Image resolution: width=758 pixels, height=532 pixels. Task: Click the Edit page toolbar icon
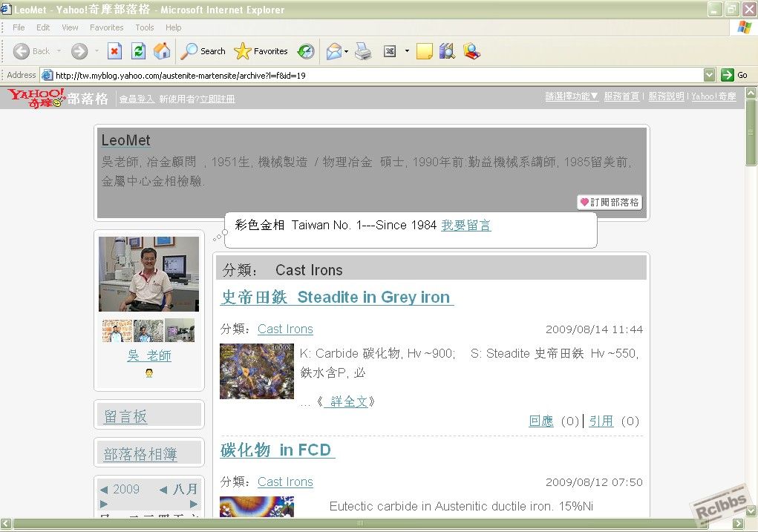click(x=390, y=51)
